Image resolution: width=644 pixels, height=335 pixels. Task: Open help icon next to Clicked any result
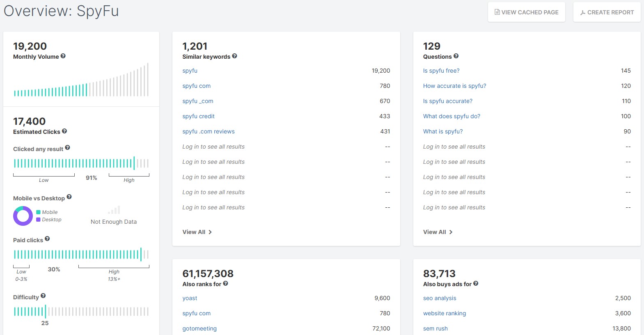67,148
